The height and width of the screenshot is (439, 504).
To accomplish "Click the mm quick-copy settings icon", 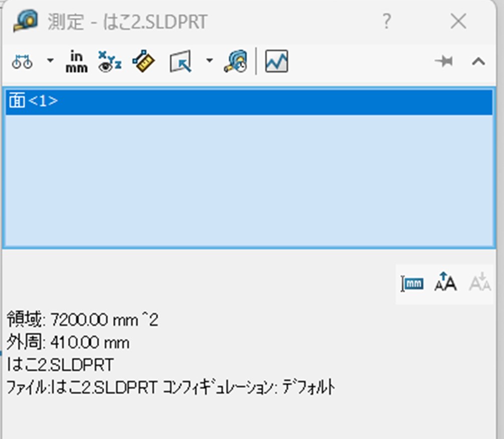I will pyautogui.click(x=412, y=283).
